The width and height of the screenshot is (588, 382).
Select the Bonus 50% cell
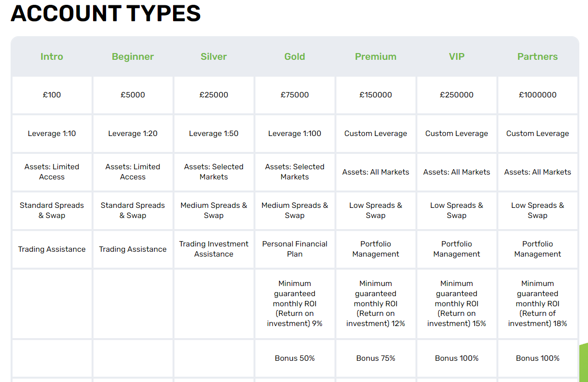tap(294, 358)
